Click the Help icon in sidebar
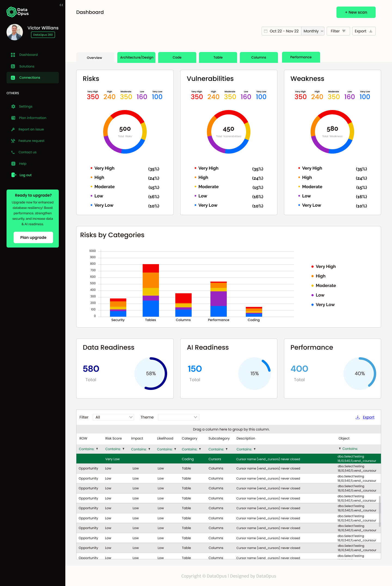Image resolution: width=392 pixels, height=586 pixels. click(13, 164)
